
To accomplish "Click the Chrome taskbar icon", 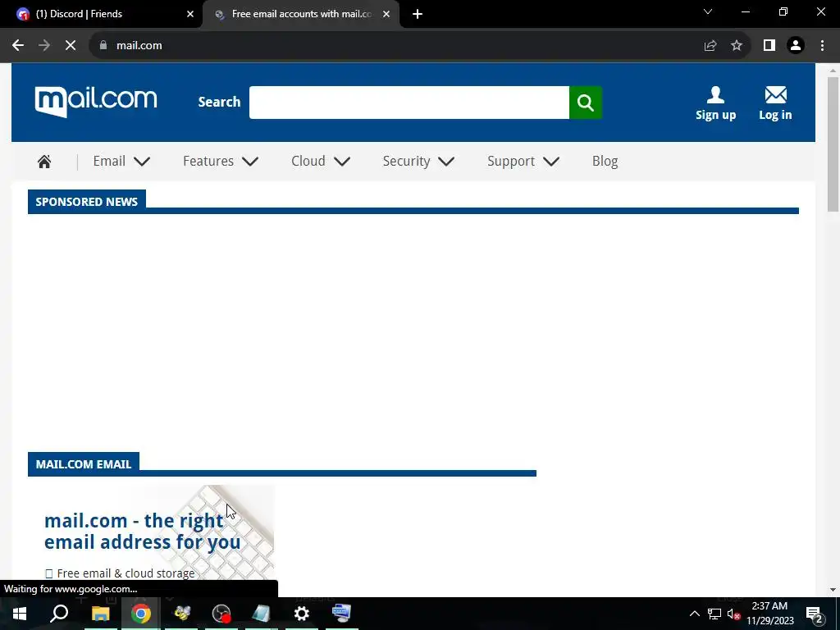I will coord(141,614).
